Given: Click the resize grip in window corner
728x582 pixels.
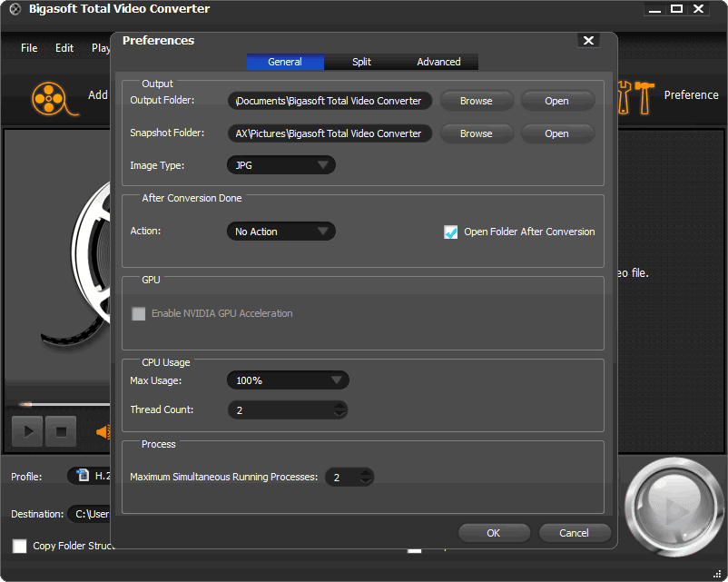Looking at the screenshot, I should click(x=717, y=574).
